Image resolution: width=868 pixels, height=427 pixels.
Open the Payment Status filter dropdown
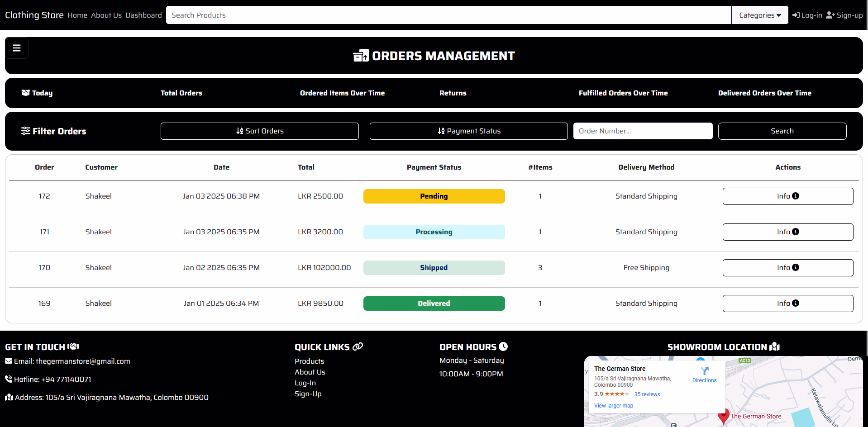click(468, 131)
